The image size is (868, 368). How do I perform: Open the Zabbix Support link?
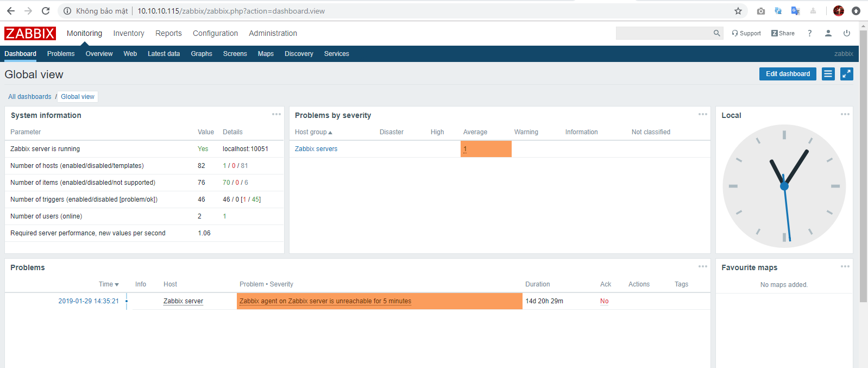746,33
